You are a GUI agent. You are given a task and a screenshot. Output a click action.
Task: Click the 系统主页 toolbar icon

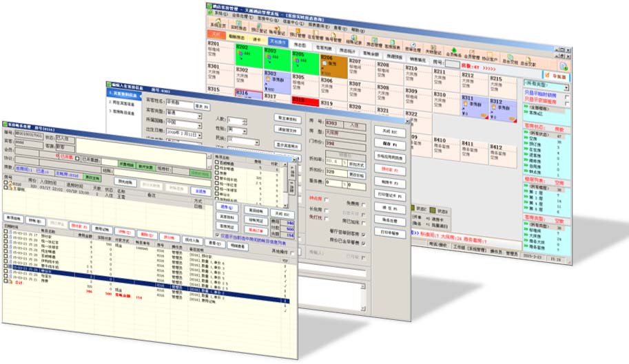[x=216, y=23]
